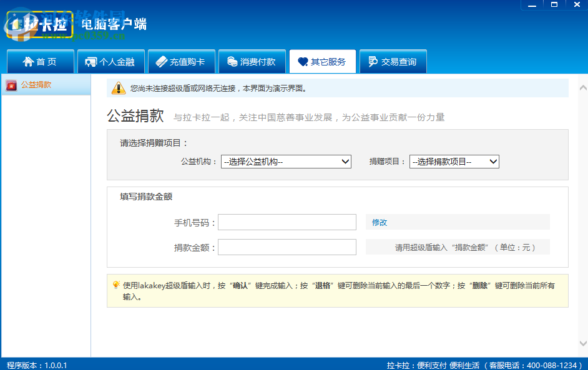Switch to 个人金融 tab

(111, 62)
